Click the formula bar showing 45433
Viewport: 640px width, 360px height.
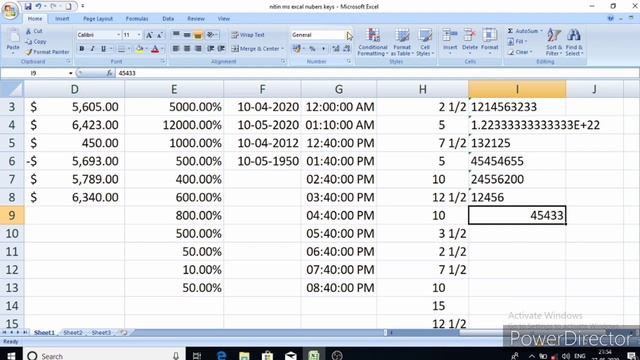pyautogui.click(x=378, y=73)
